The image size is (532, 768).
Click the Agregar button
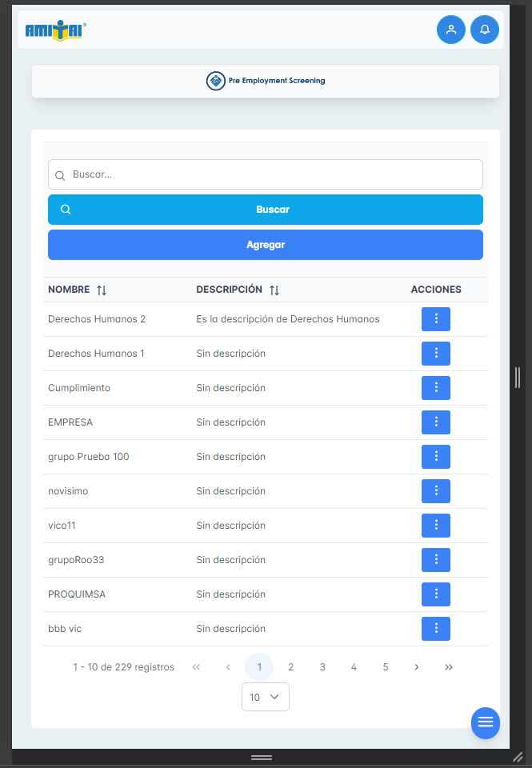click(x=266, y=245)
